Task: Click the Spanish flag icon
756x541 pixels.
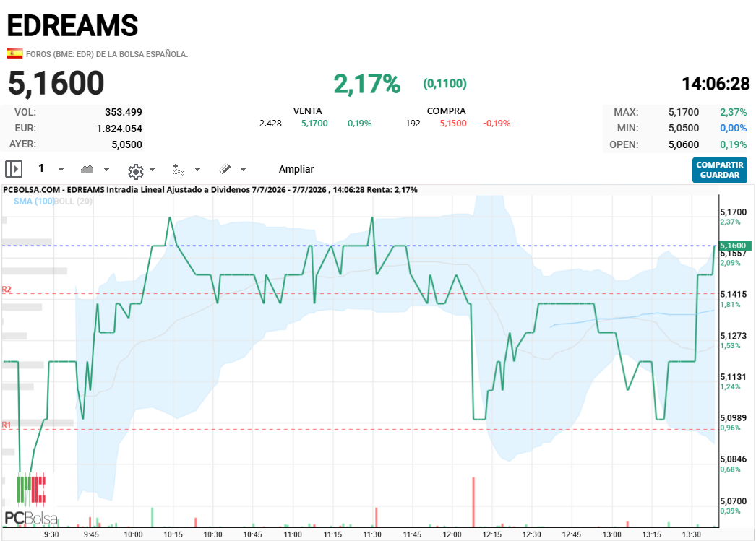Action: 14,53
